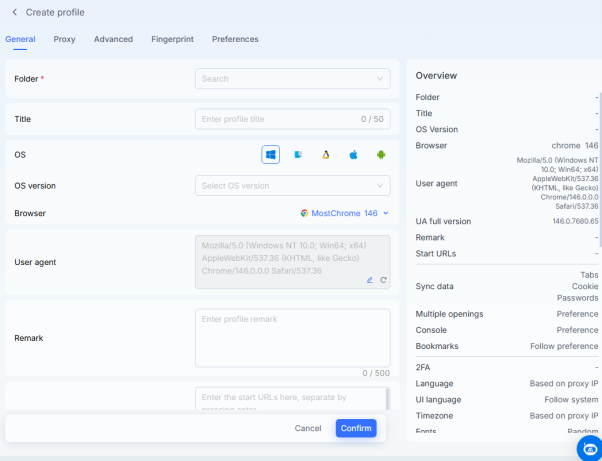Screen dimensions: 602x461
Task: Click the Confirm button
Action: click(356, 428)
